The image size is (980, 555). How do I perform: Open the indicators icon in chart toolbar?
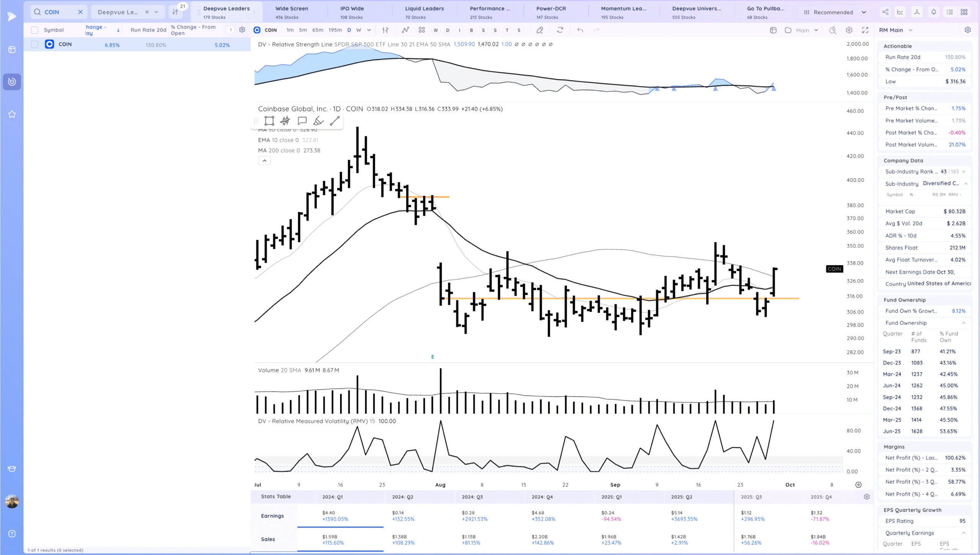tap(405, 30)
